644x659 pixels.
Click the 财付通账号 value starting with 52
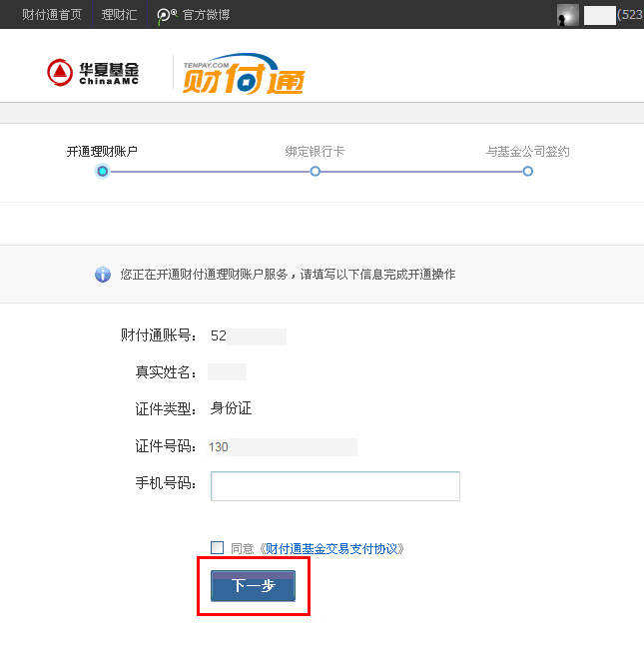point(249,336)
